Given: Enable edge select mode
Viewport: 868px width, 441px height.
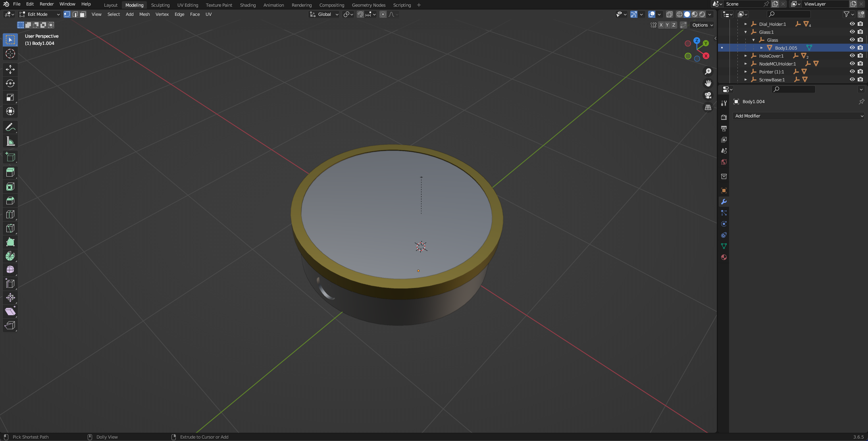Looking at the screenshot, I should [x=75, y=14].
